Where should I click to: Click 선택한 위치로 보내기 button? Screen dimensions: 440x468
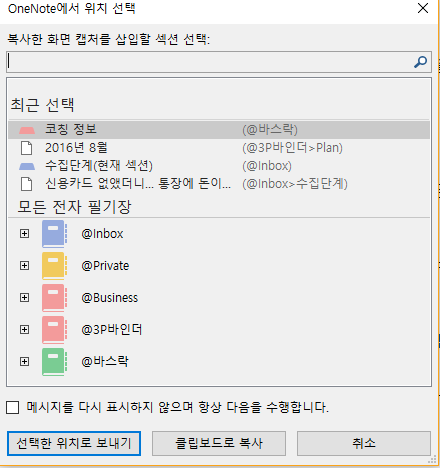[74, 443]
